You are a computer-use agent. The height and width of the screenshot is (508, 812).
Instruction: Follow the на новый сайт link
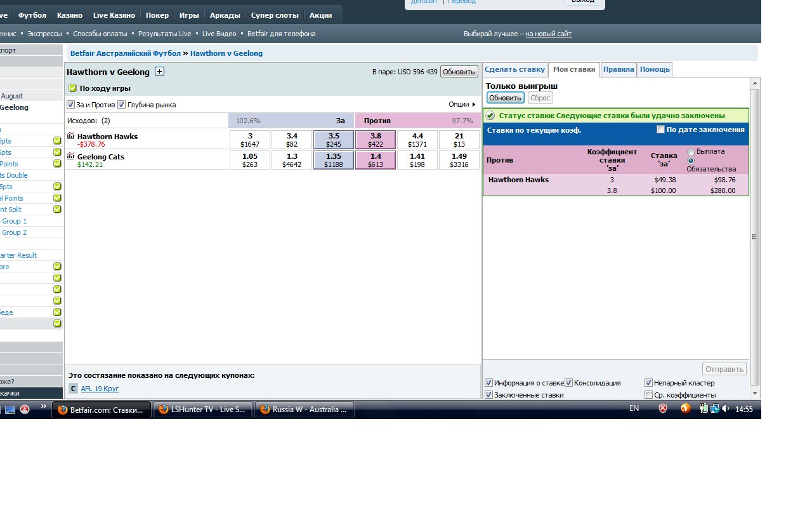(x=548, y=34)
